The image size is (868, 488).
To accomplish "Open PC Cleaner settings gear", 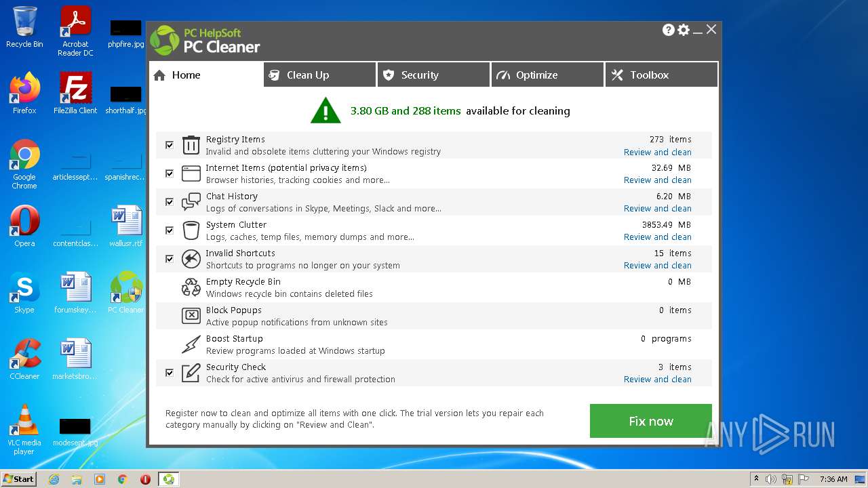I will coord(684,30).
